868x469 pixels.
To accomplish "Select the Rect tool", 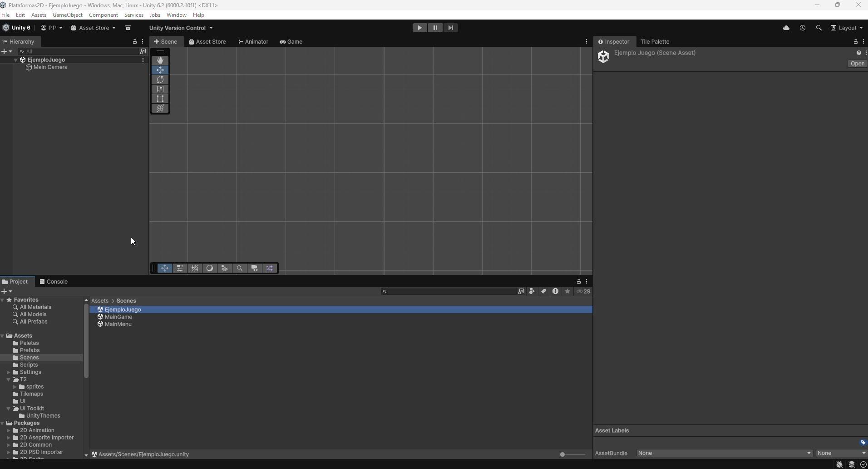I will point(160,99).
